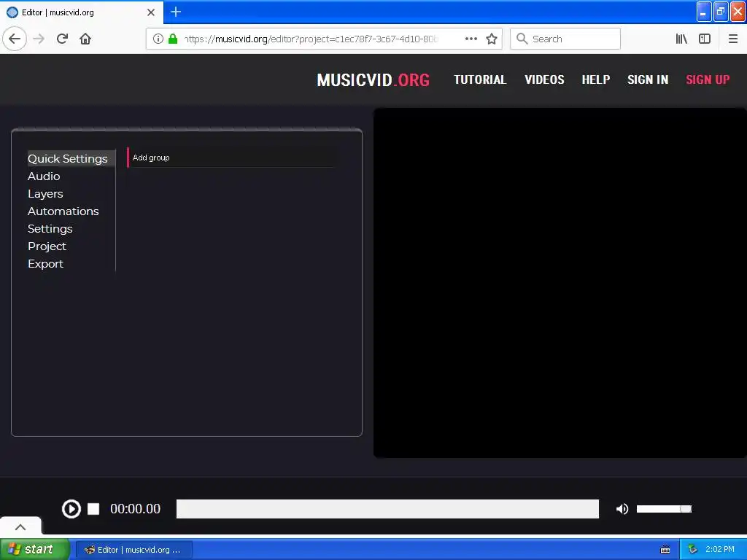The image size is (747, 560).
Task: Stop playback with the square stop button
Action: pos(93,509)
